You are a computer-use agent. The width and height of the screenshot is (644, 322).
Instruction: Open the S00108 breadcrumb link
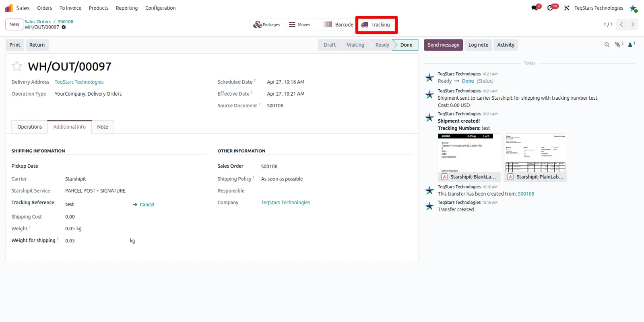[x=66, y=22]
